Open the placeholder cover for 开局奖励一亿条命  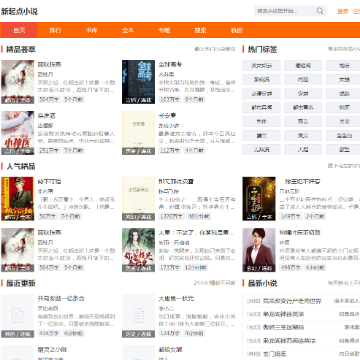[x=17, y=316]
